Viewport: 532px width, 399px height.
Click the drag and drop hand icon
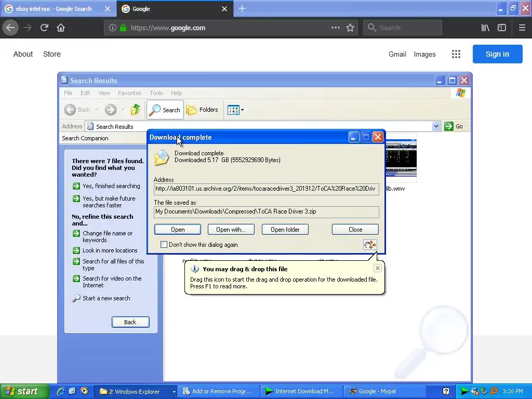pos(370,245)
